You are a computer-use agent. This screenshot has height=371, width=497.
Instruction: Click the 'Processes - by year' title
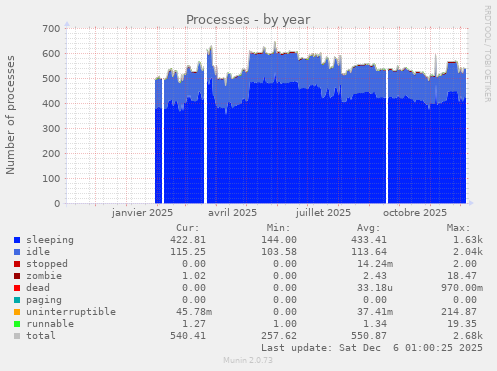tap(248, 20)
